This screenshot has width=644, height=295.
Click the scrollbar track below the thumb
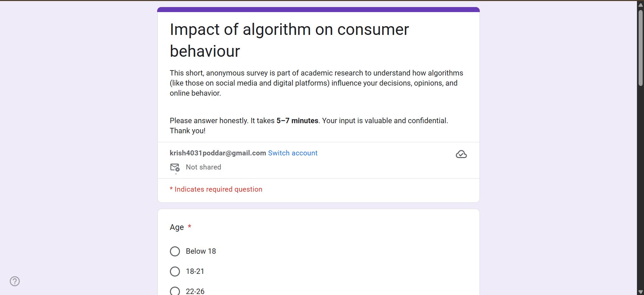(x=640, y=187)
